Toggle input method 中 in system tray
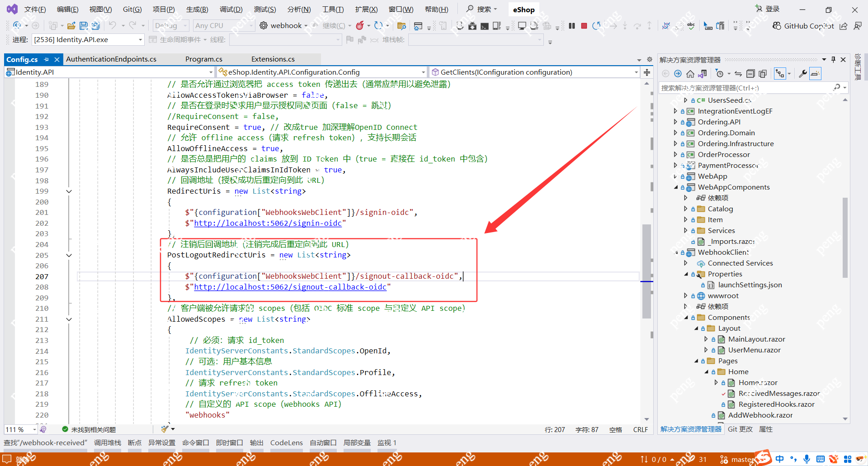This screenshot has width=868, height=466. (x=780, y=459)
